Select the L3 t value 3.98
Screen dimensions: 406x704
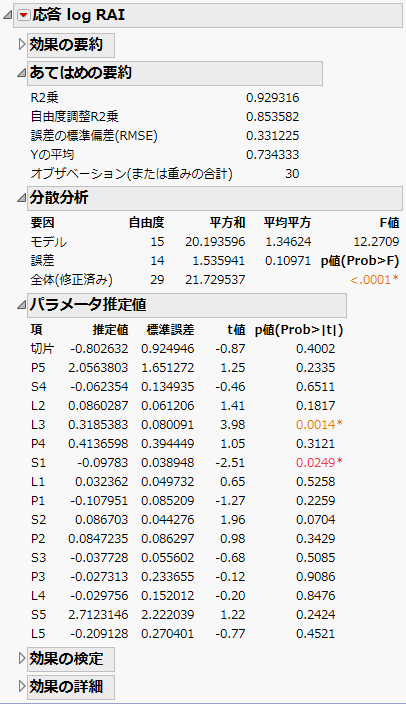pos(232,425)
